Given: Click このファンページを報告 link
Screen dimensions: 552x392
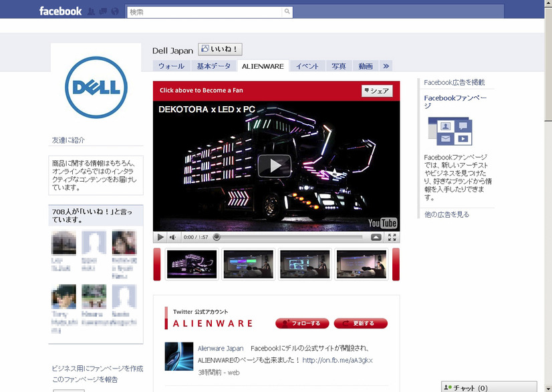Looking at the screenshot, I should [x=85, y=379].
